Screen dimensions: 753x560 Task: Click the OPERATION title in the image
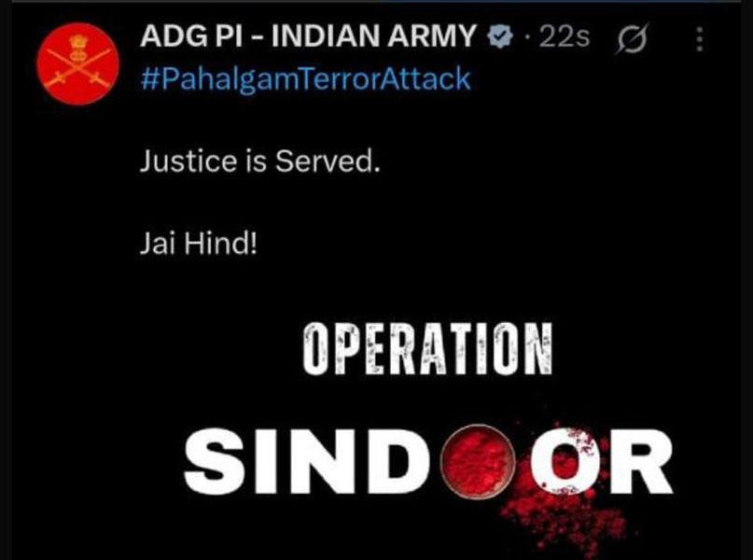tap(427, 349)
